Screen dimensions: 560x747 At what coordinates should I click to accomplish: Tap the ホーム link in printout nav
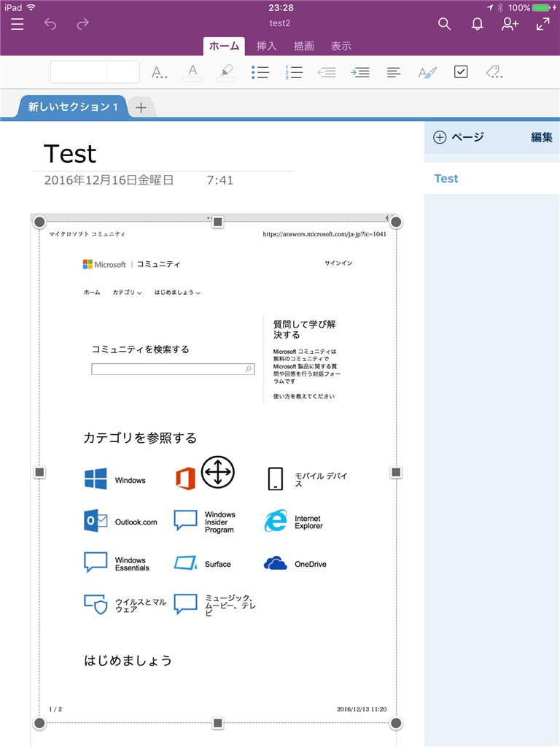92,293
